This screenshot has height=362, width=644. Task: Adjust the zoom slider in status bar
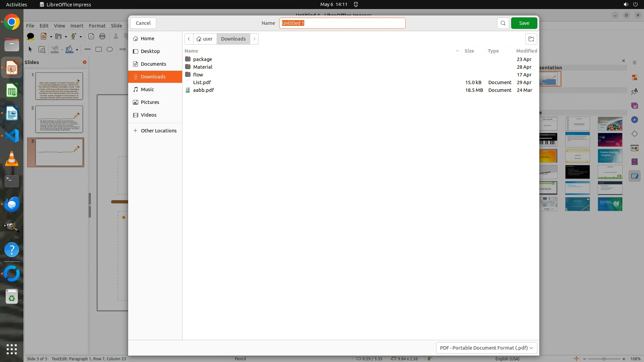pos(604,359)
